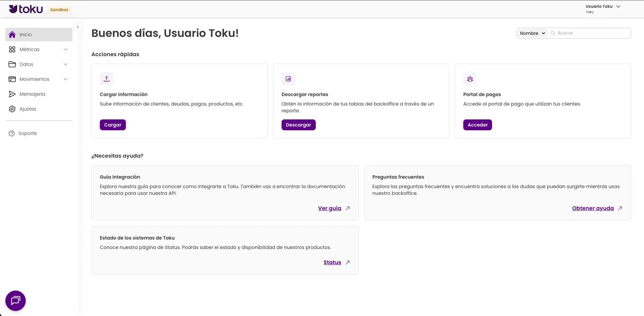
Task: Click the Preguntas frecuentes card title
Action: click(398, 177)
